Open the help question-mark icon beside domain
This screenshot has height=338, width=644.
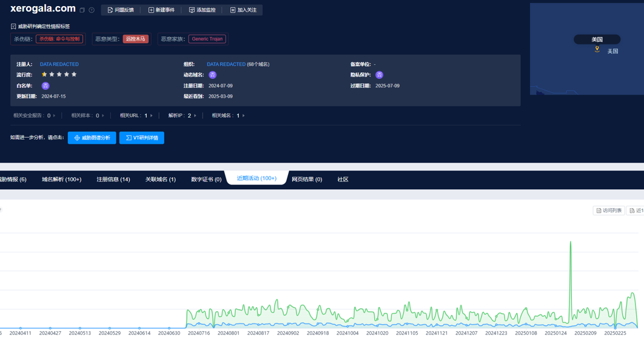[92, 10]
